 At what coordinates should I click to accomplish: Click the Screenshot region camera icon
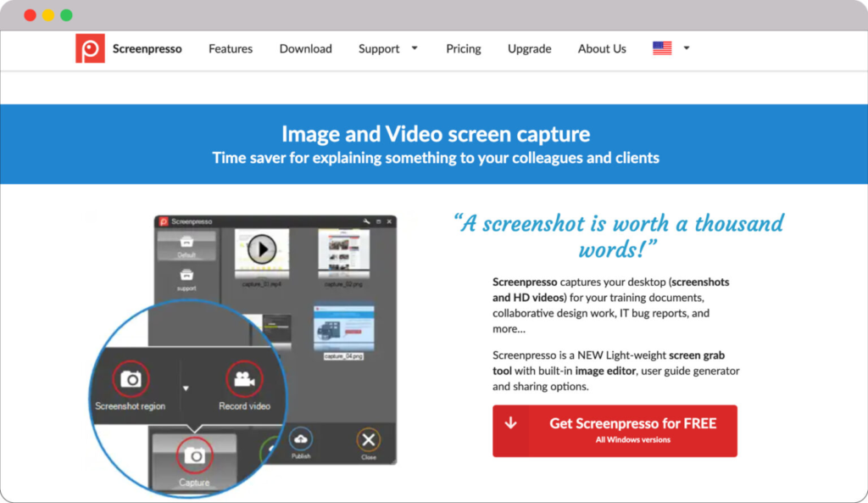[131, 379]
